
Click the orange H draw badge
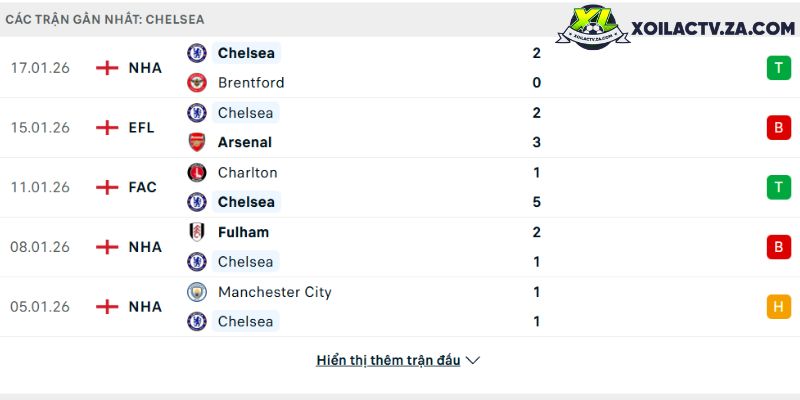pyautogui.click(x=778, y=307)
